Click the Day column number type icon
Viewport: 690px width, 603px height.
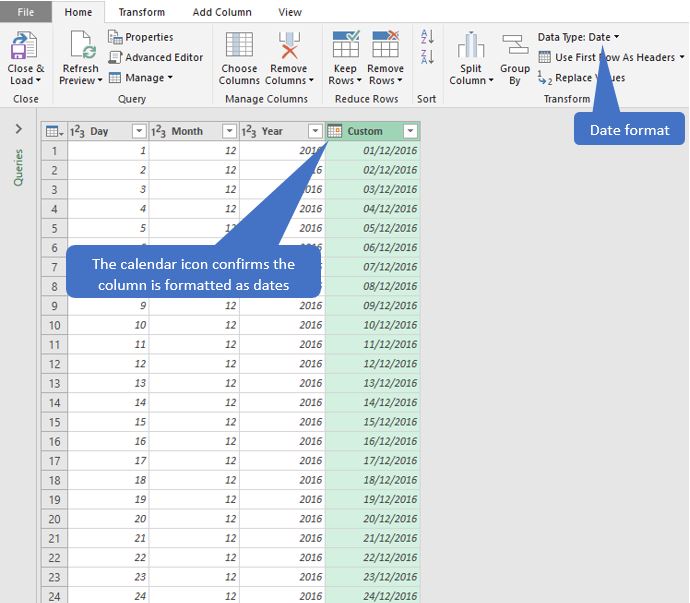coord(77,131)
